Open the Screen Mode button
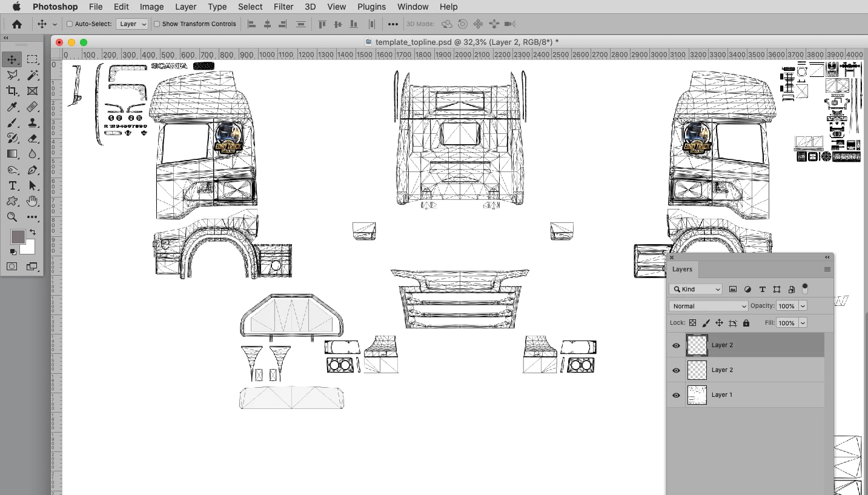 pyautogui.click(x=32, y=266)
